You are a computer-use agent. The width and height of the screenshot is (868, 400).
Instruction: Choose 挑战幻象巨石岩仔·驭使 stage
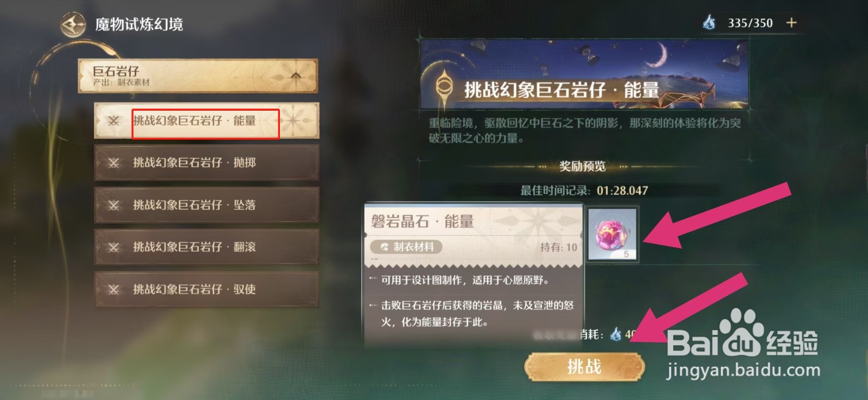click(207, 289)
